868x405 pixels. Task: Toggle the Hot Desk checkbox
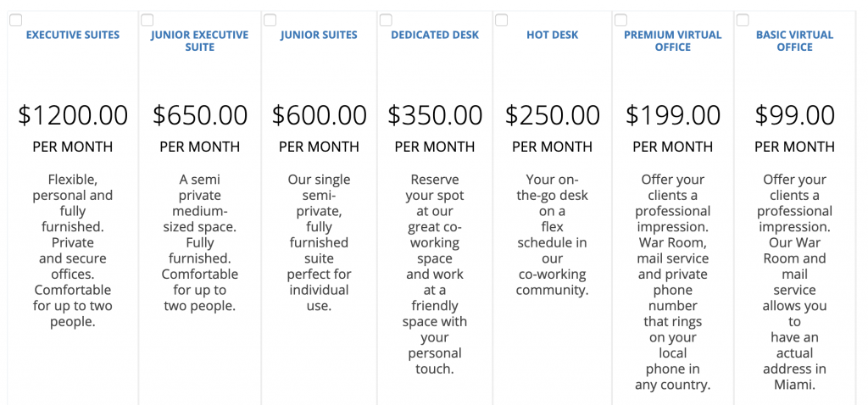(502, 20)
